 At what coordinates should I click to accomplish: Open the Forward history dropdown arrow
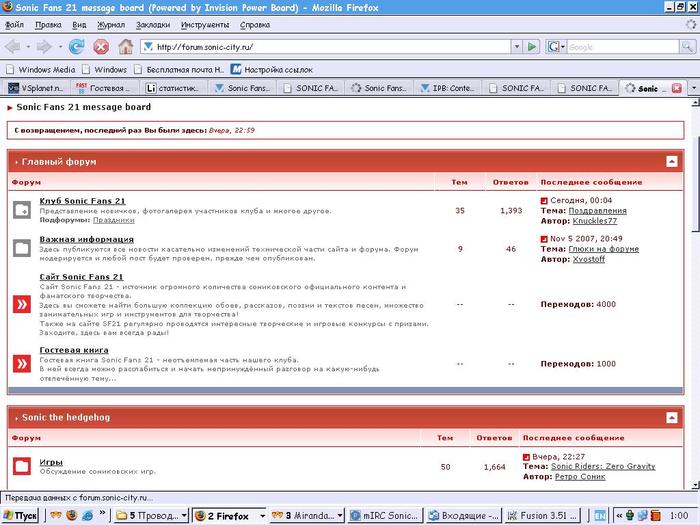click(x=60, y=46)
